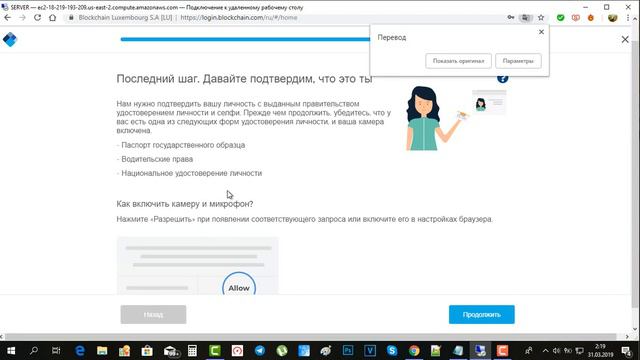This screenshot has width=640, height=360.
Task: Open the orange Camtasia recorder icon
Action: coord(502,351)
